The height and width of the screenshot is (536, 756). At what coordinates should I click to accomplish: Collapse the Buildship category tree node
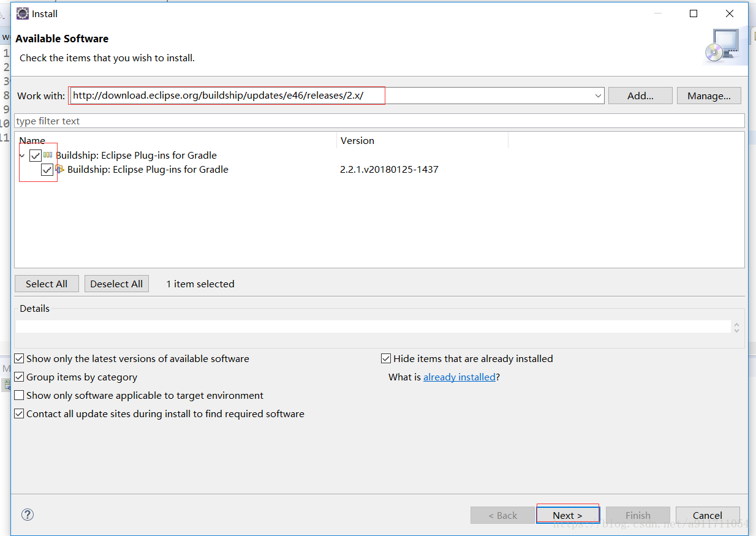click(22, 156)
